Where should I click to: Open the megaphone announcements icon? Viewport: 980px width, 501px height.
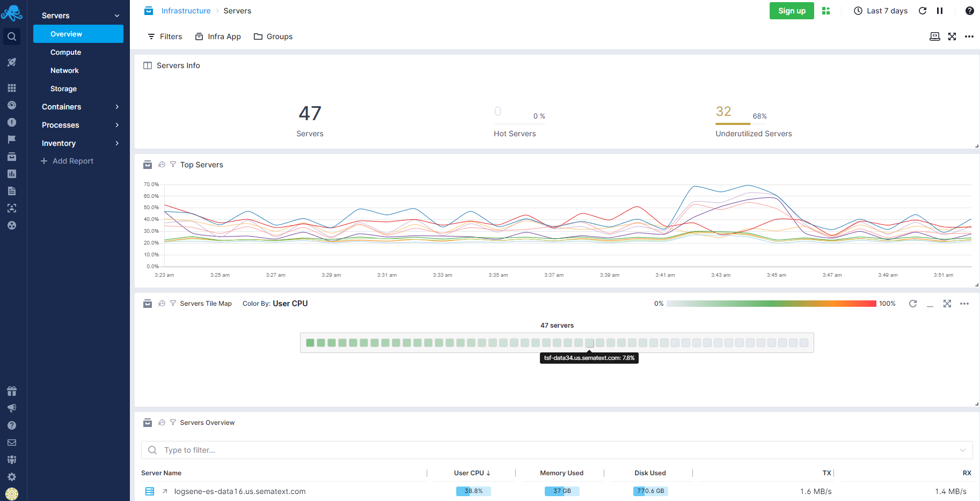pyautogui.click(x=12, y=408)
